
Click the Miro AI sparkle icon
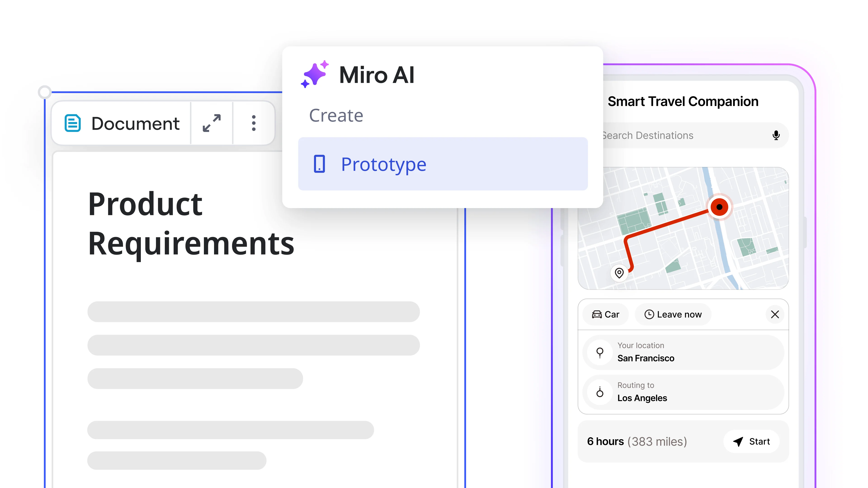tap(314, 74)
